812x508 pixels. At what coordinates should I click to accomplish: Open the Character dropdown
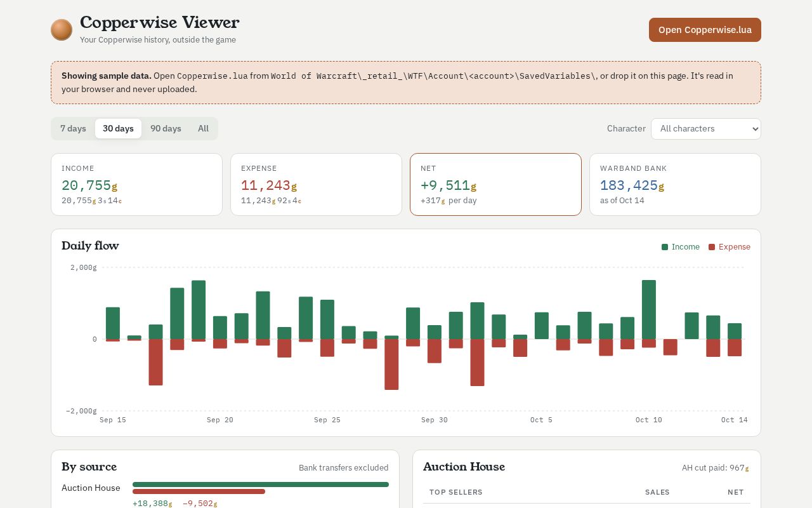[x=705, y=129]
